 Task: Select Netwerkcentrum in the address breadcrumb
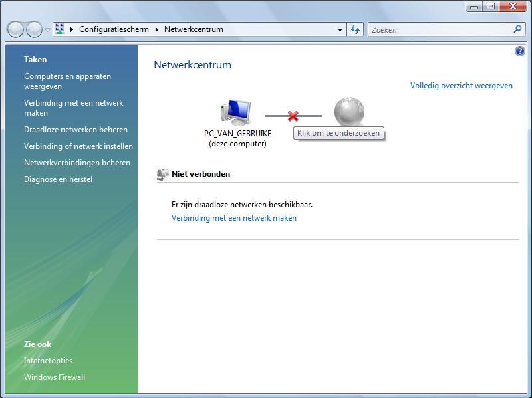194,29
